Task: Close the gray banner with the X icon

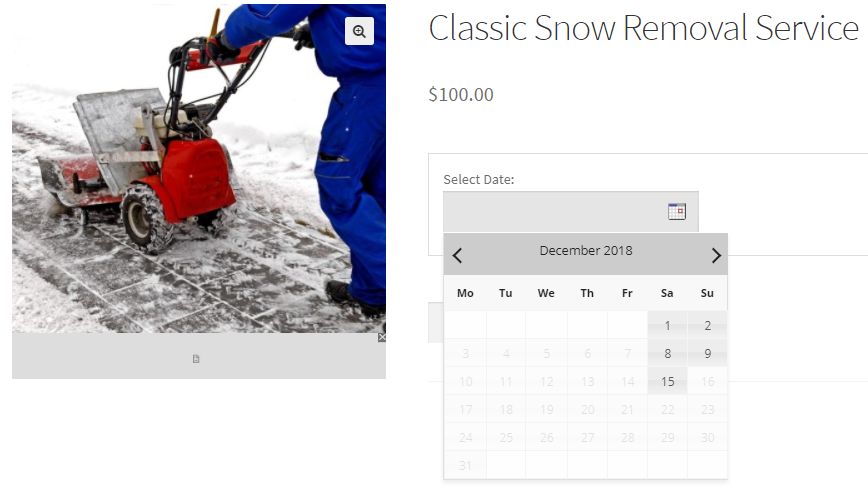Action: tap(381, 338)
